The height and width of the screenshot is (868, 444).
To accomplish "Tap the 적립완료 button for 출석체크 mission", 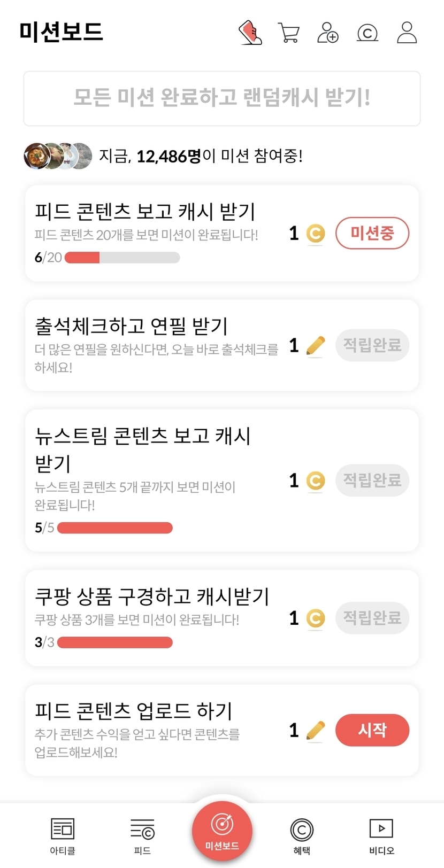I will click(372, 345).
